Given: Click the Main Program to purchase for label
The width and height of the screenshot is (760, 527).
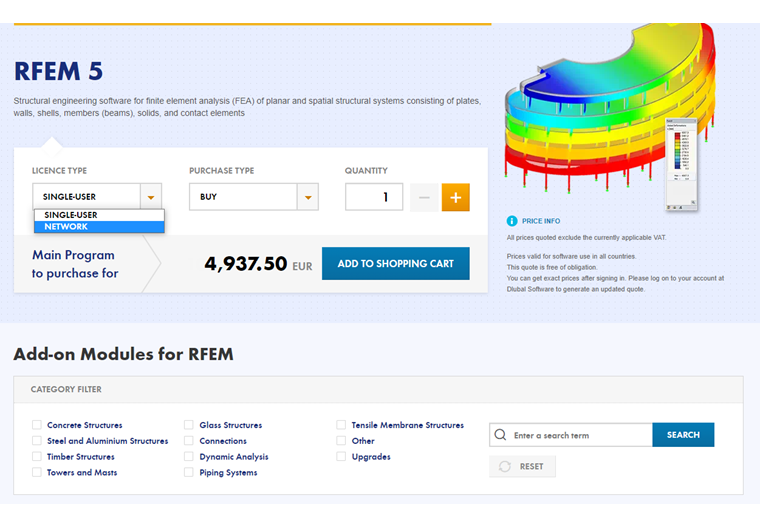Looking at the screenshot, I should 75,264.
